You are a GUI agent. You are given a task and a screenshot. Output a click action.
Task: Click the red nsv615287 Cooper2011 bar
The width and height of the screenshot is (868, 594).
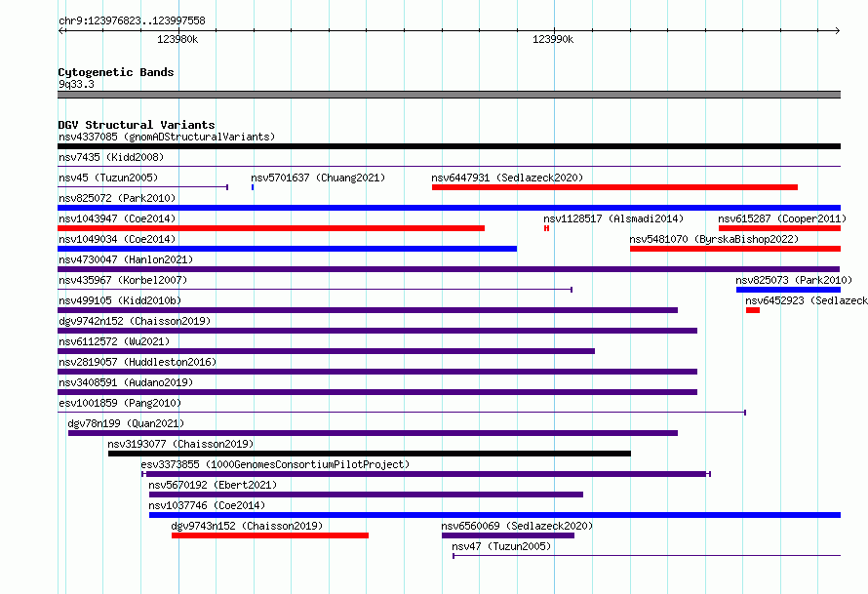tap(779, 228)
